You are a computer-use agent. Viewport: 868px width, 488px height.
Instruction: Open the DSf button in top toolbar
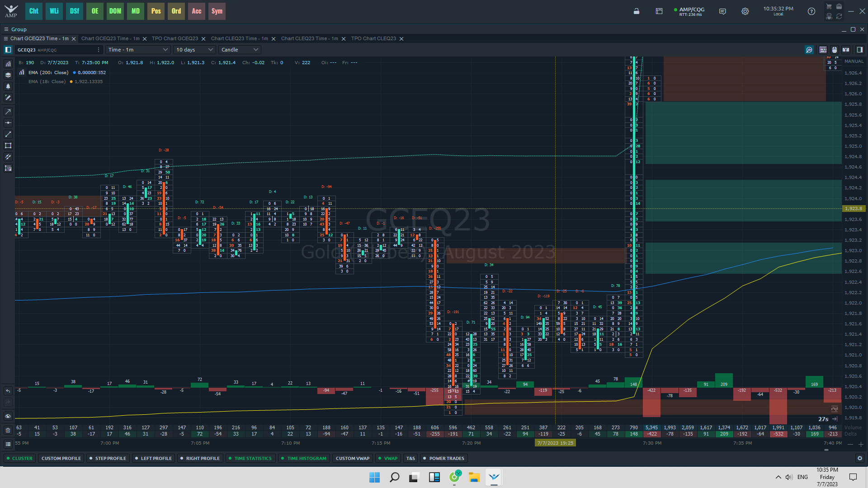point(75,11)
